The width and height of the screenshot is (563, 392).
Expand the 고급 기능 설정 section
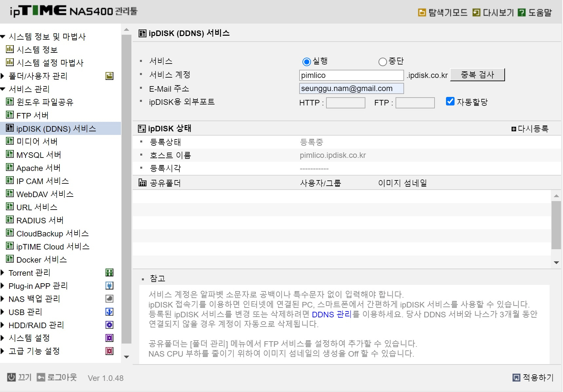click(x=3, y=351)
